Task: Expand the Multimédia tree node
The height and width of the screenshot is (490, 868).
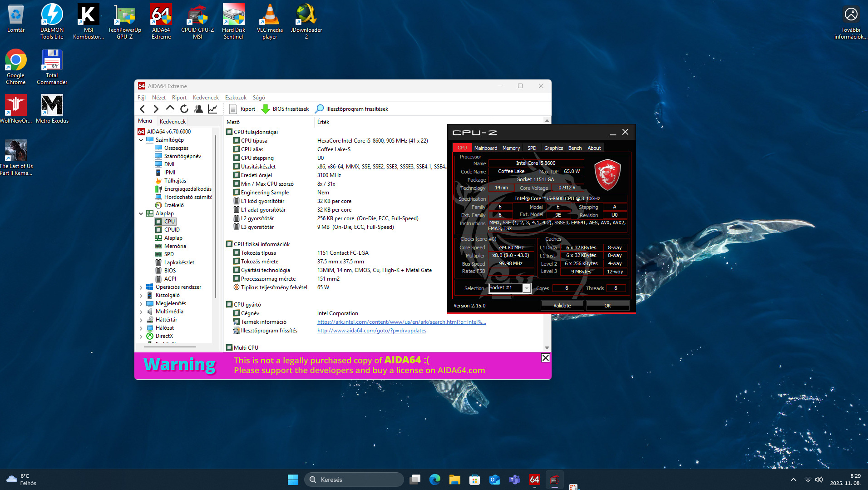Action: click(141, 312)
